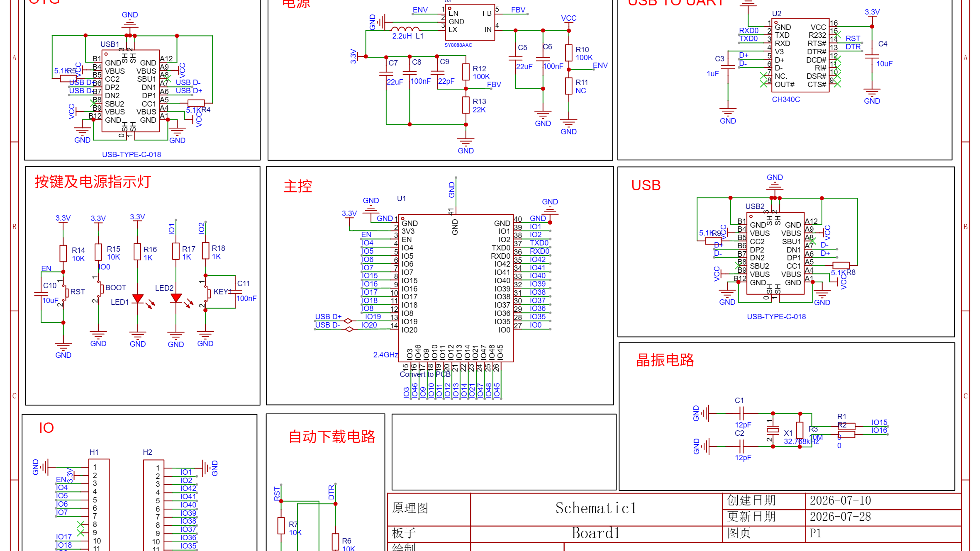Screen dimensions: 980x551
Task: Select the red 'IO' section title
Action: (46, 428)
